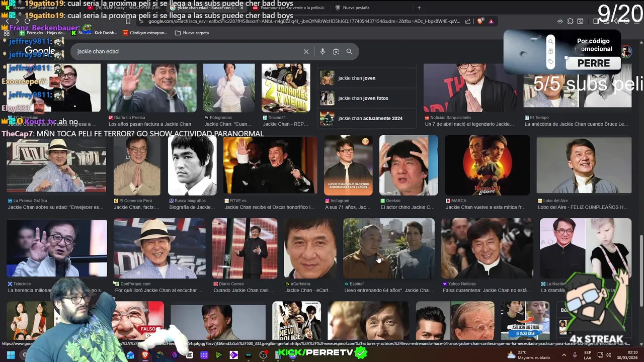Open the Lobo del Aire birthday image
The height and width of the screenshot is (362, 644).
point(584,165)
